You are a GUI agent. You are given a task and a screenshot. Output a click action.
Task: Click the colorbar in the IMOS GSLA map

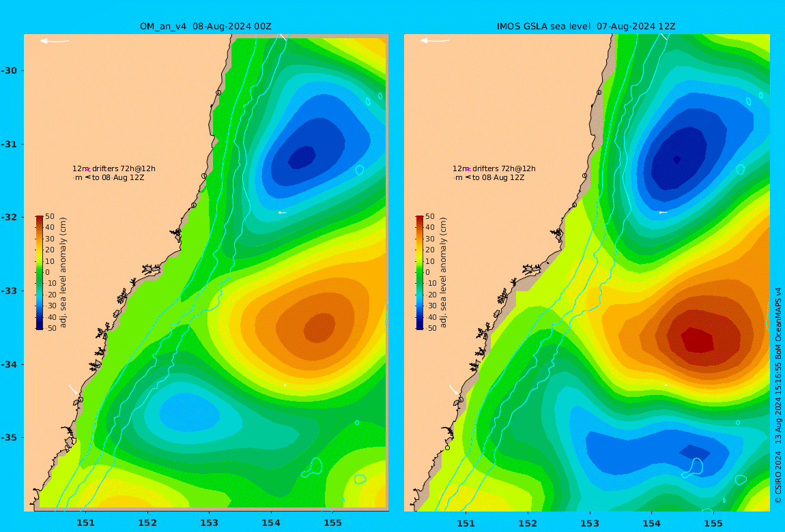[x=420, y=273]
